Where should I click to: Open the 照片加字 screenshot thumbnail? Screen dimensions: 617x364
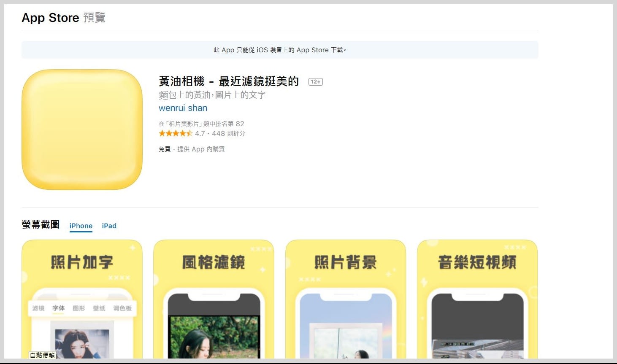pos(82,299)
